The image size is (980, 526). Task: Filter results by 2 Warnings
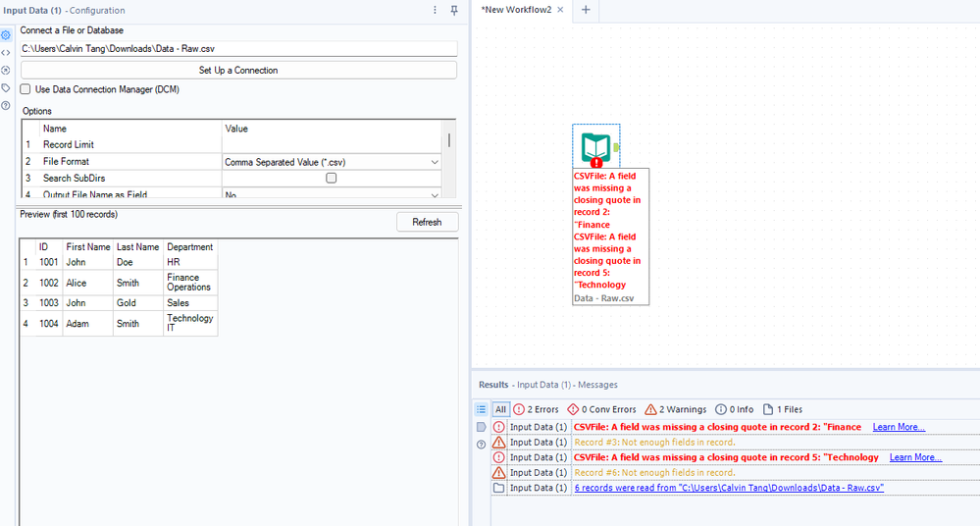tap(676, 409)
